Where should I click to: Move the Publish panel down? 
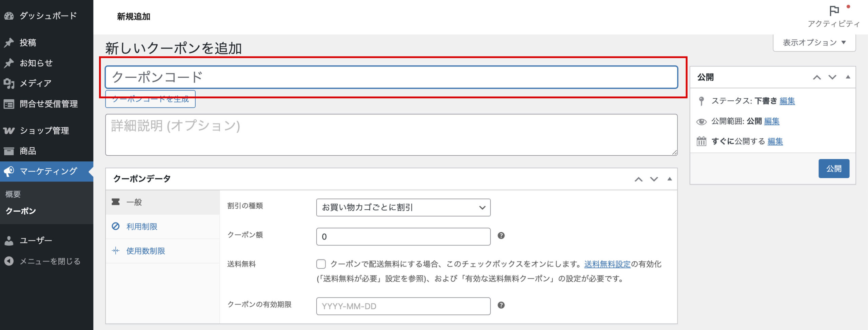832,77
